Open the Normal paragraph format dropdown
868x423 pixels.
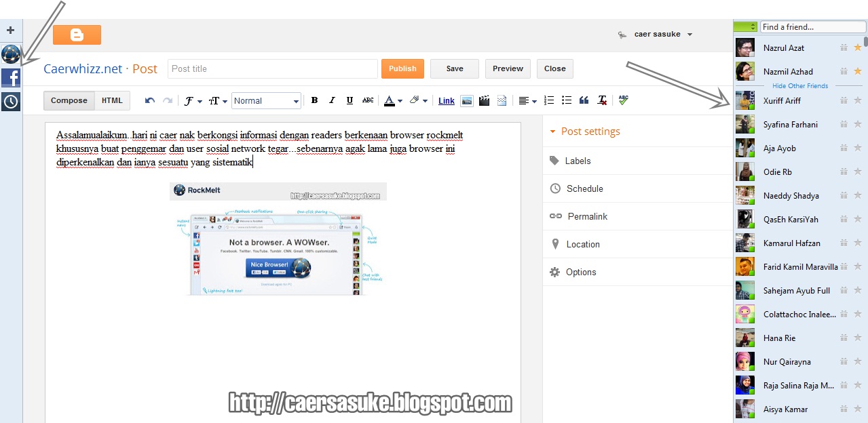tap(266, 100)
